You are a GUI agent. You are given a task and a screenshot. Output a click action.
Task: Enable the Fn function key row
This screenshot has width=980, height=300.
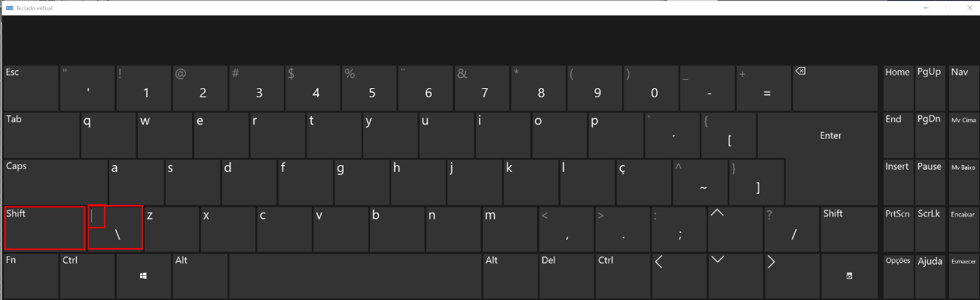point(31,277)
